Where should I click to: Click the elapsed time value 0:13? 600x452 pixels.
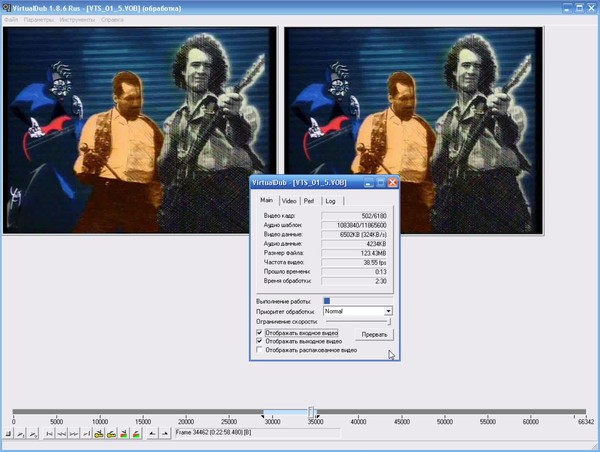coord(354,272)
